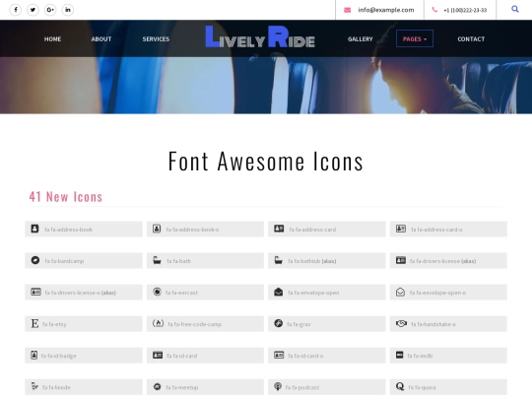Click the fa-grav icon
This screenshot has width=532, height=399.
(x=278, y=323)
